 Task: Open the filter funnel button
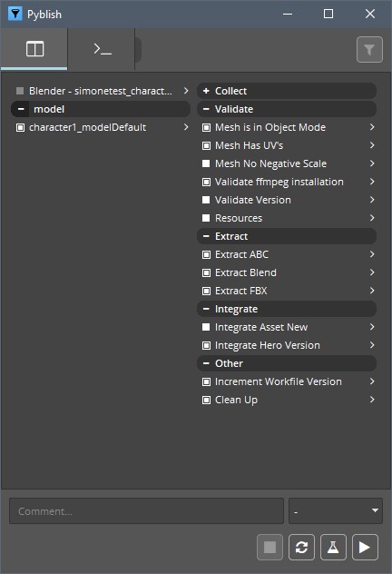pyautogui.click(x=369, y=49)
